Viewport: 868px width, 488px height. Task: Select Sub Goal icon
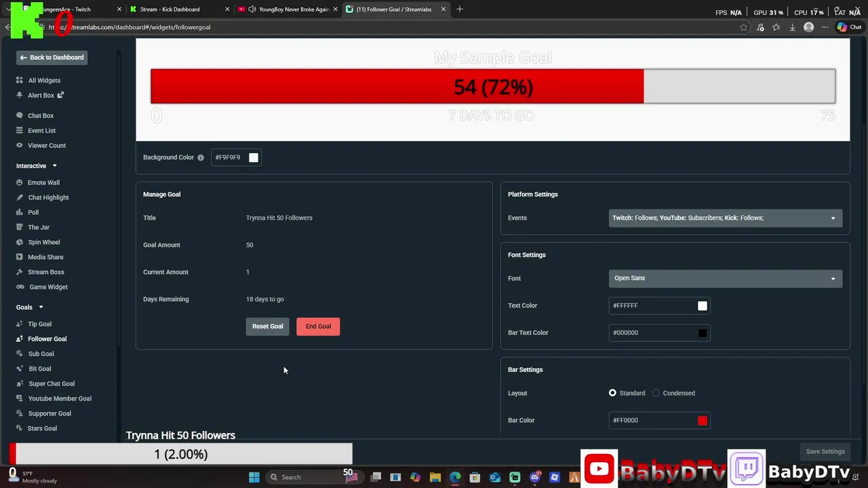coord(20,354)
